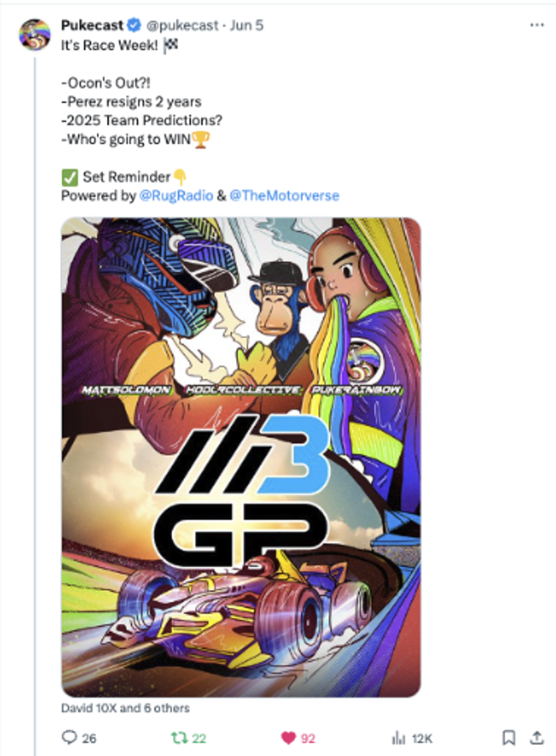Click the @pukecast handle
The width and height of the screenshot is (556, 756).
[182, 25]
